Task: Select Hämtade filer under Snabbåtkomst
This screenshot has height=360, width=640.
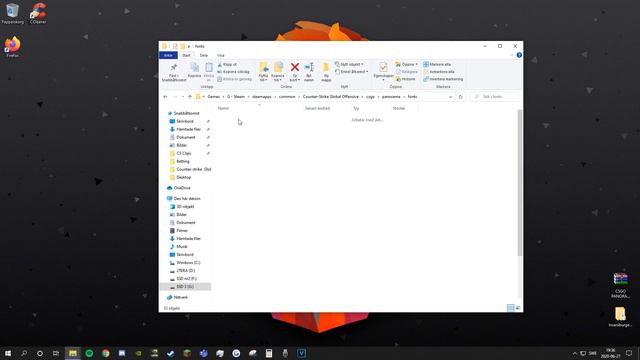Action: coord(188,129)
